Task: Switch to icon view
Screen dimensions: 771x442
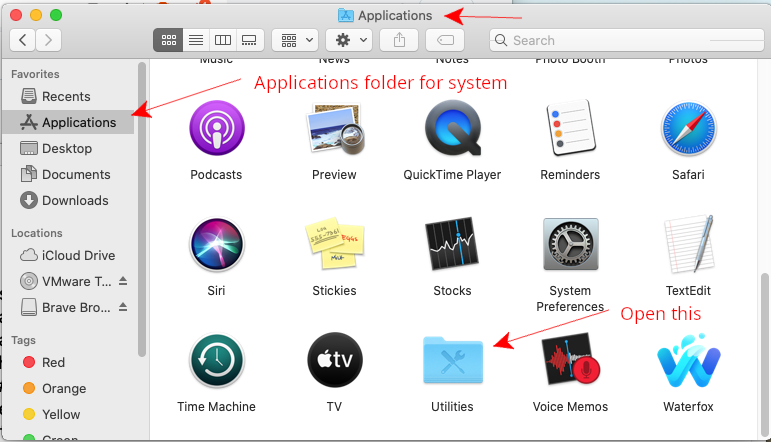Action: (168, 40)
